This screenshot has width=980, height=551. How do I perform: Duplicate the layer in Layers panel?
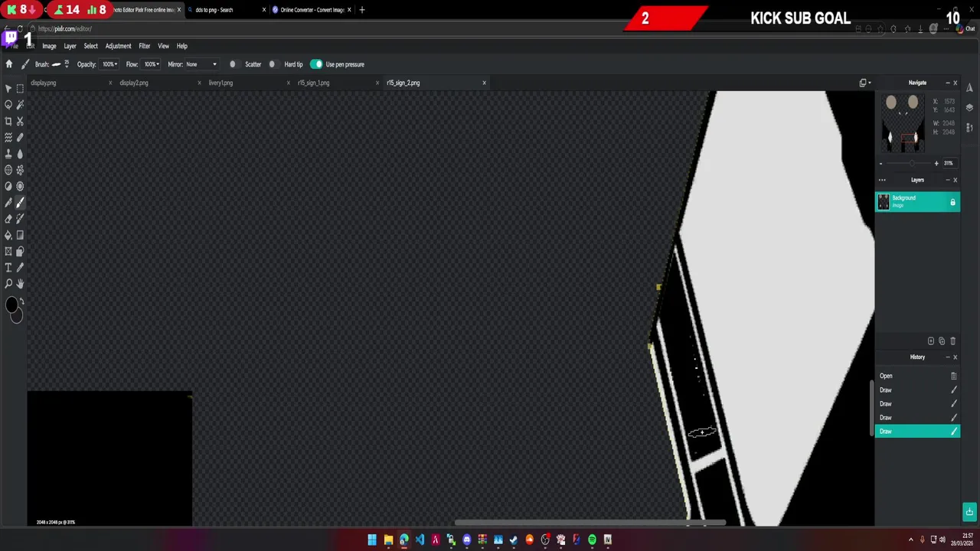click(942, 341)
